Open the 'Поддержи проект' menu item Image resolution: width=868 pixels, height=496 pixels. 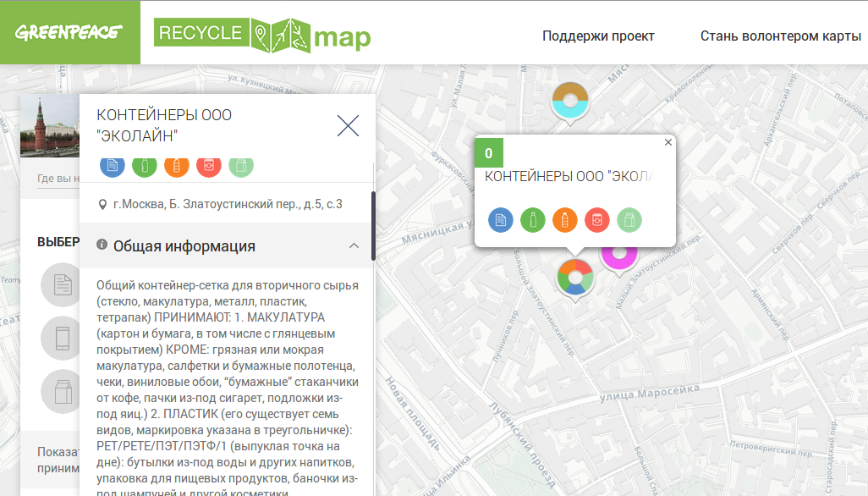click(x=598, y=36)
